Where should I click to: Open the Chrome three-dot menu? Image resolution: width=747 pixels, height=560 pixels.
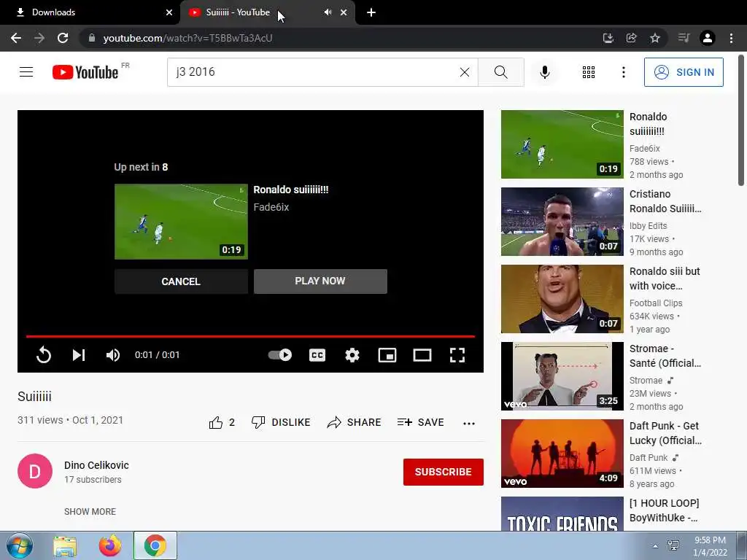[x=731, y=38]
